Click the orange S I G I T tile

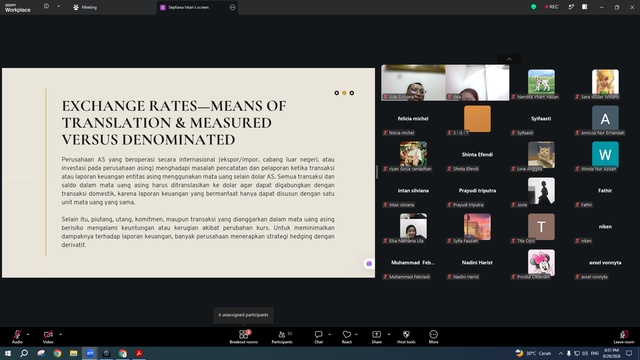click(x=477, y=119)
